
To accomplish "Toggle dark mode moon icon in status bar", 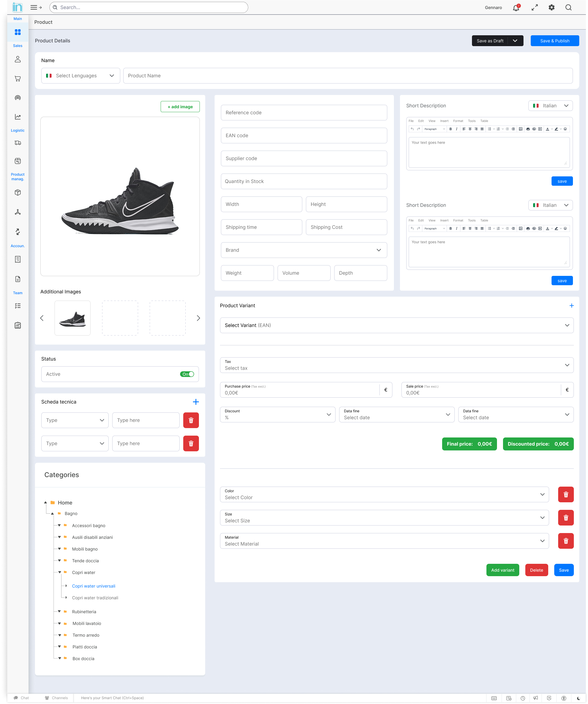I will click(x=578, y=698).
